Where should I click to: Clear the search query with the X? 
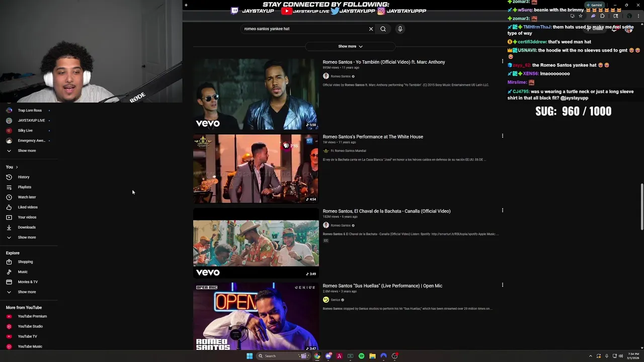[371, 29]
